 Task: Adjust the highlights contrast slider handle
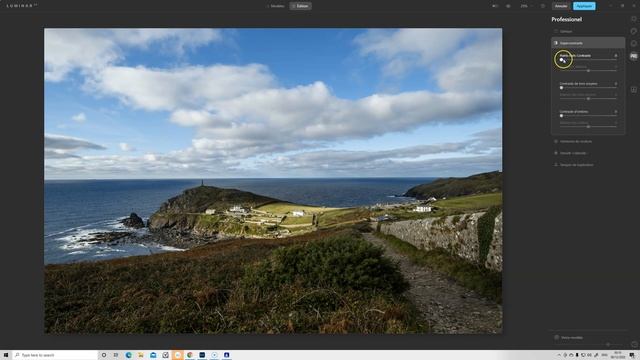click(562, 60)
